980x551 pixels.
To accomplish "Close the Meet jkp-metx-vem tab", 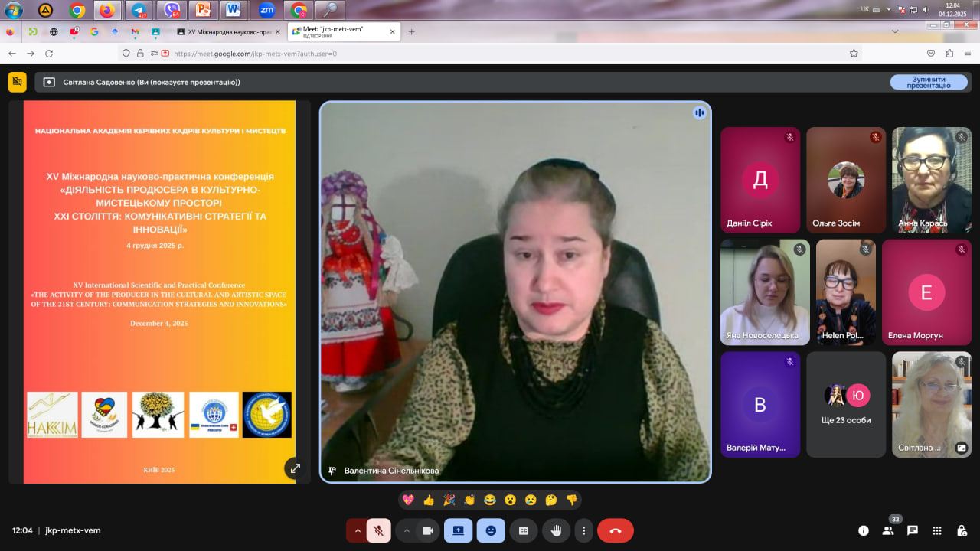I will point(393,32).
